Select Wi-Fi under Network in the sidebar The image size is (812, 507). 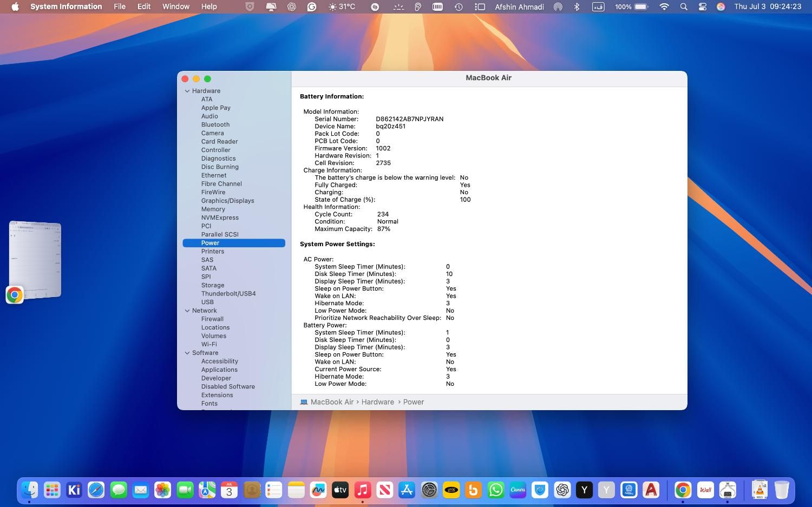(209, 344)
